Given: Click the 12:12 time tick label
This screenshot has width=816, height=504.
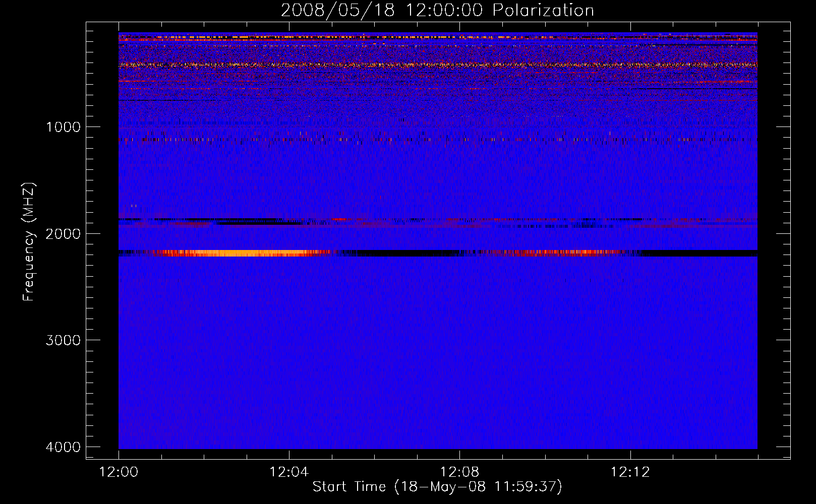Looking at the screenshot, I should point(630,472).
